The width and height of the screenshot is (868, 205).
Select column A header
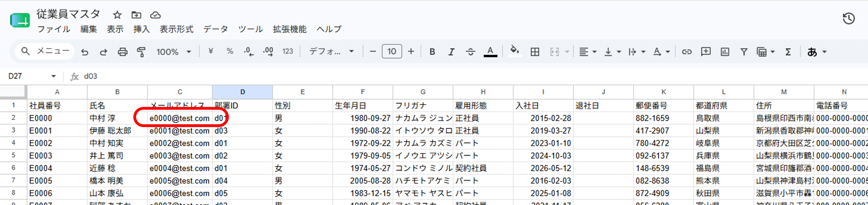(57, 92)
